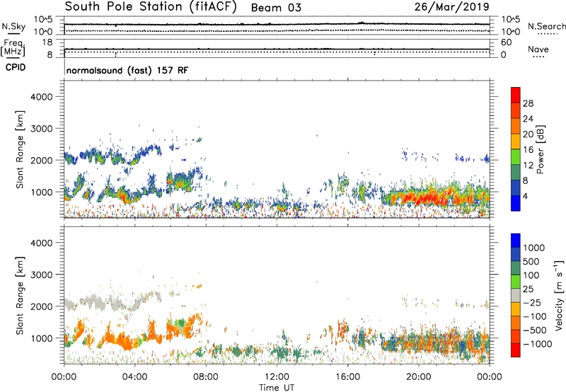Viewport: 566px width, 392px height.
Task: Click the '04:00' time tick label
Action: point(134,377)
